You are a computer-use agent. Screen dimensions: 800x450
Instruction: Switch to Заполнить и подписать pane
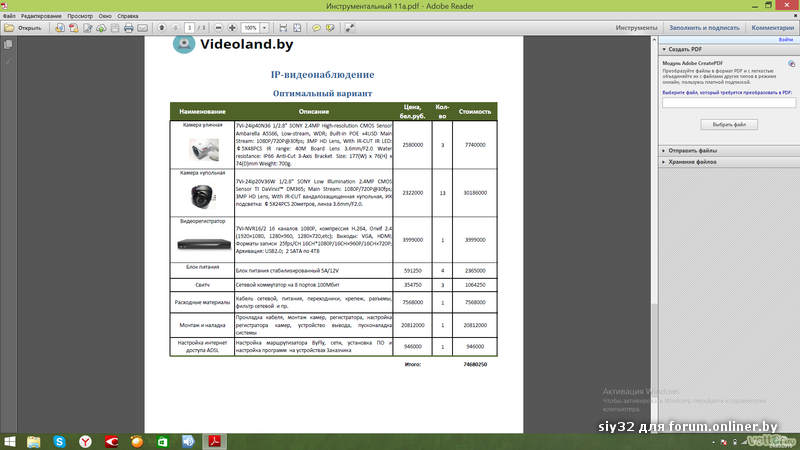point(704,28)
